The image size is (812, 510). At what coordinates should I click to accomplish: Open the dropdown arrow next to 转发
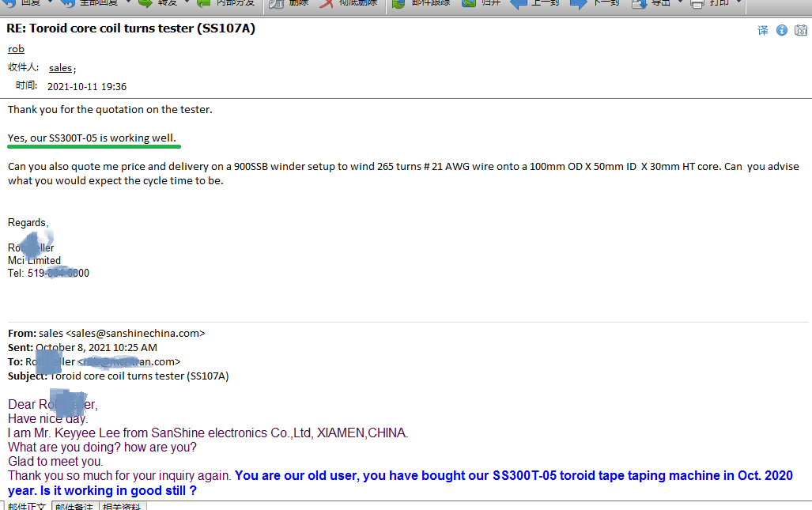tap(187, 2)
